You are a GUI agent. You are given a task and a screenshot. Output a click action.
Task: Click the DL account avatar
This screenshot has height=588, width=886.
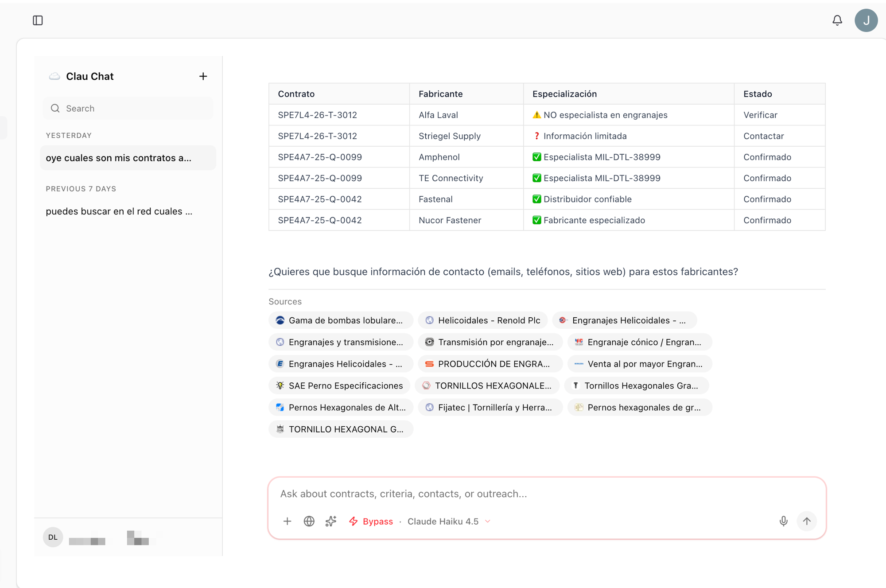coord(53,537)
